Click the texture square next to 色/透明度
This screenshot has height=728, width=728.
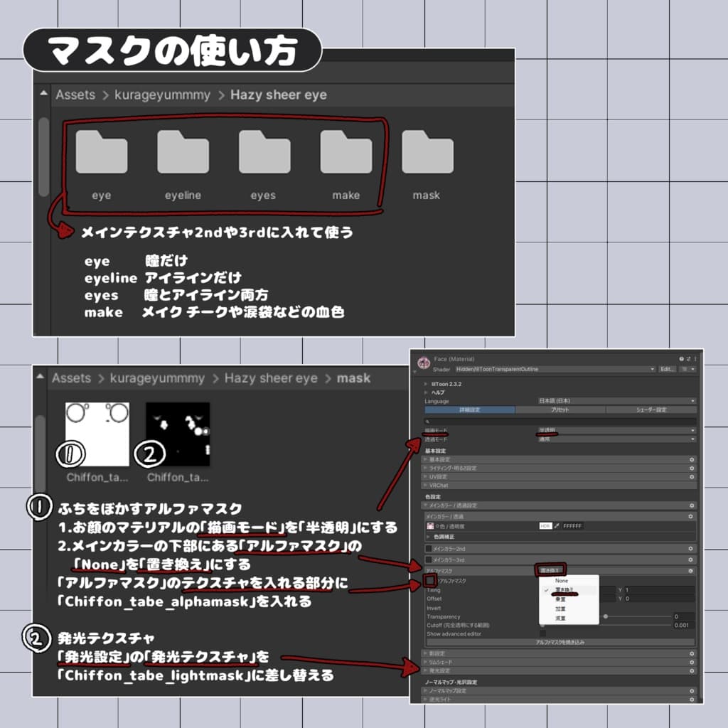pos(429,526)
